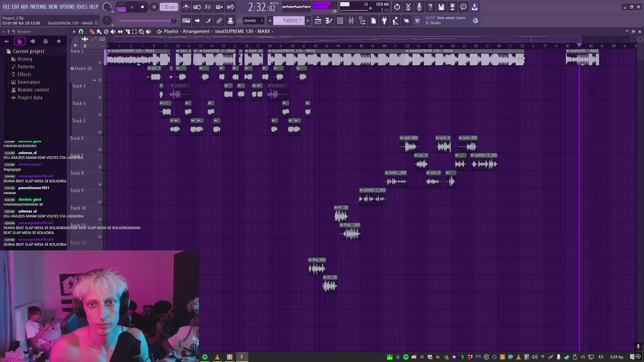Open the TOOLS menu
Screen dimensions: 644x362
(82, 7)
